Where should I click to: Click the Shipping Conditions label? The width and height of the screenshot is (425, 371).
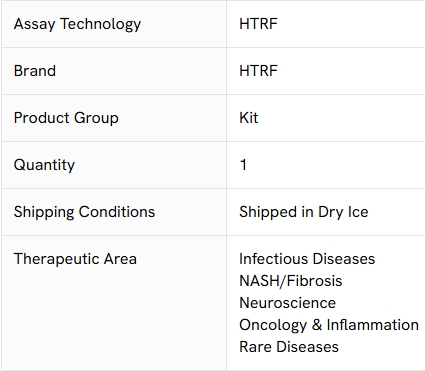85,212
